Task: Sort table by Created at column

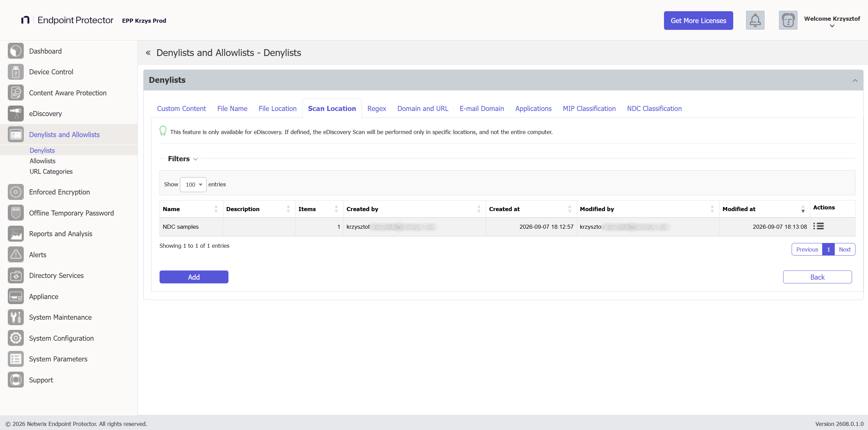Action: pos(531,209)
